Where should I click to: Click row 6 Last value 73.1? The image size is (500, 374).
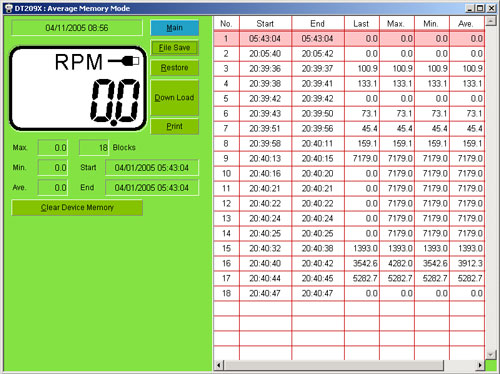tap(362, 114)
